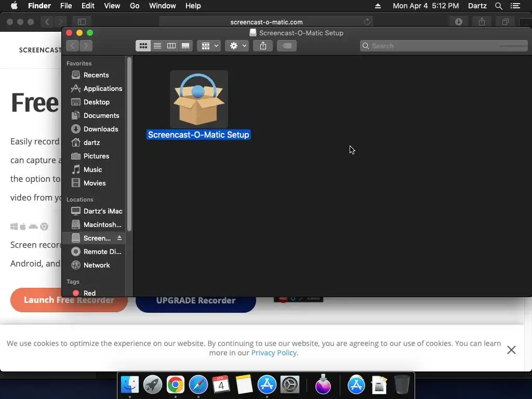Screen dimensions: 532x399
Task: Open Notification Center list icon
Action: pos(515,6)
